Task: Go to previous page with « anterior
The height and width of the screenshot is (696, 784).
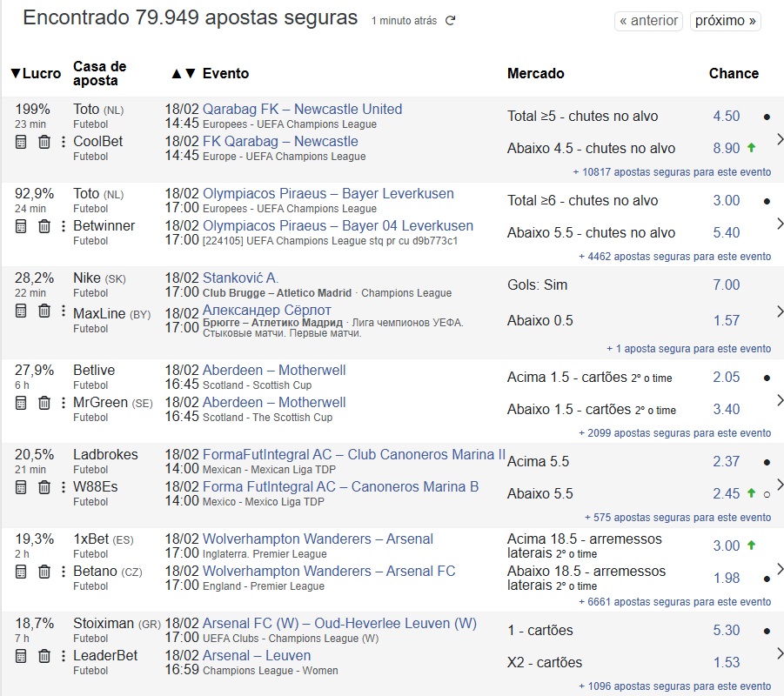Action: (648, 21)
